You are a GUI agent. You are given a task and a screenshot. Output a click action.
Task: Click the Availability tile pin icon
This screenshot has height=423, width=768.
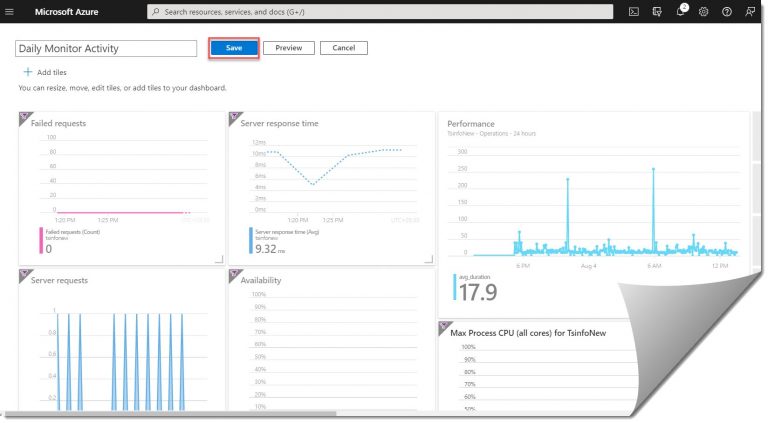click(234, 275)
